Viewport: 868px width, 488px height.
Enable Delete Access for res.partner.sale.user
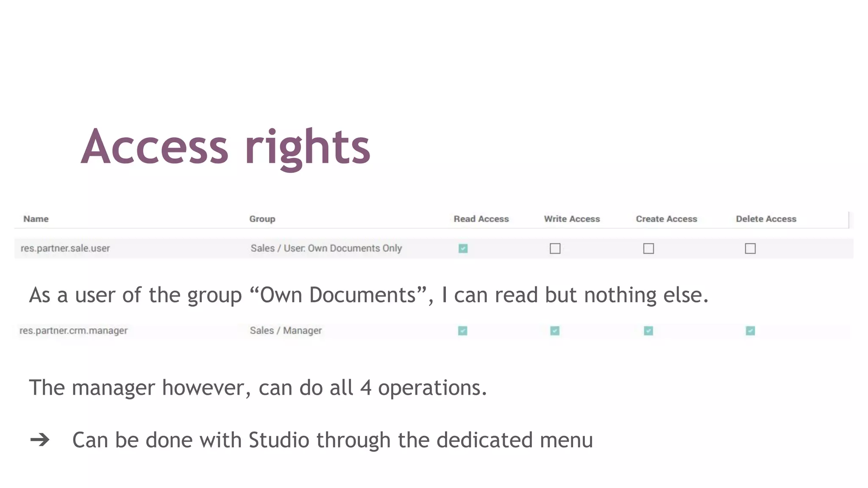[750, 248]
